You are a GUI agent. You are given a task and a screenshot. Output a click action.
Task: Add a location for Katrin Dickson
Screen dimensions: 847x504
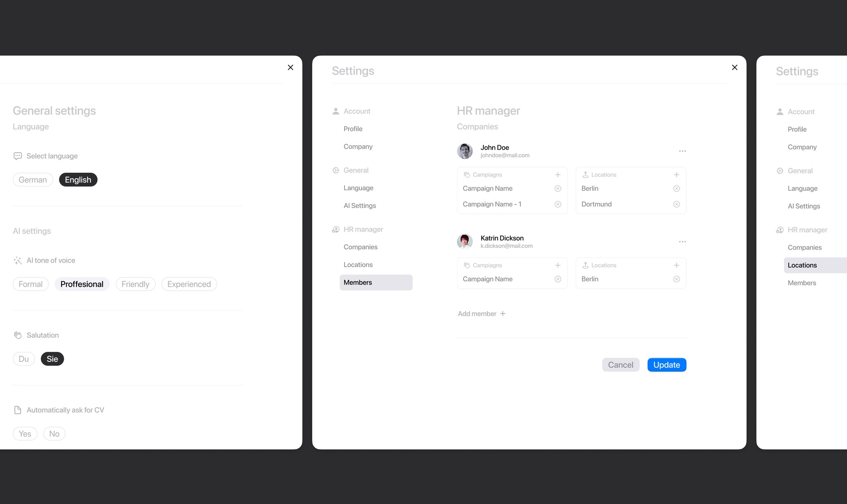tap(676, 265)
